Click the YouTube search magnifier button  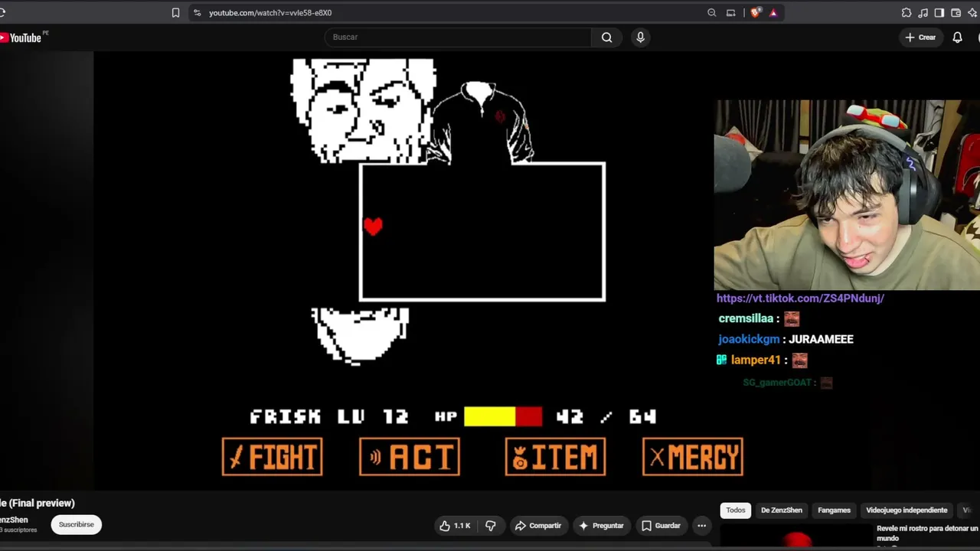607,37
